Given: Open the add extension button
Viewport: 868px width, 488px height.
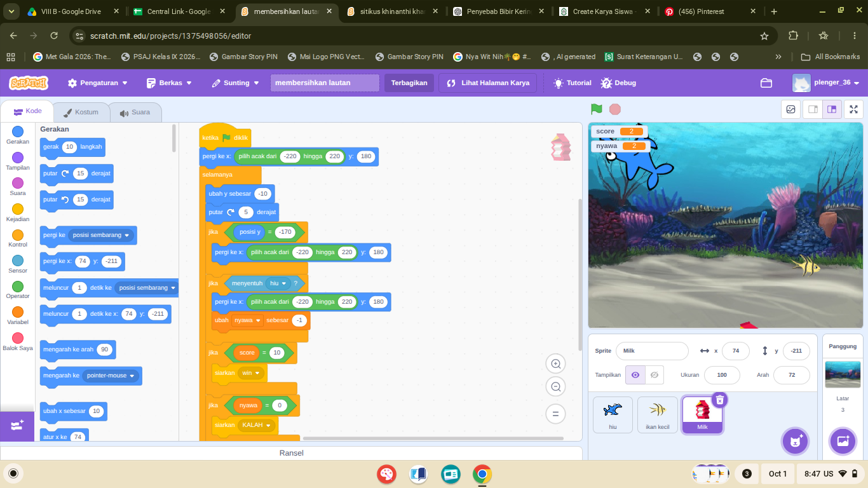Looking at the screenshot, I should point(17,426).
